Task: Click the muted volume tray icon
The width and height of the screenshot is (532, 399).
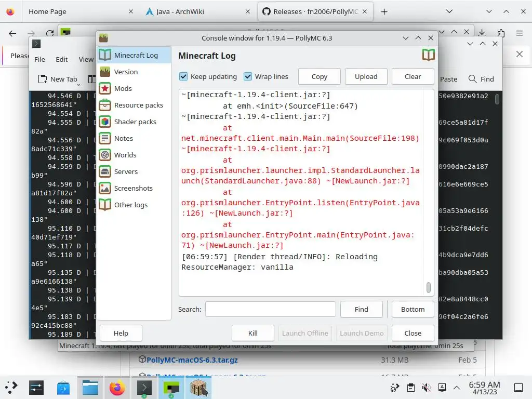Action: click(426, 388)
